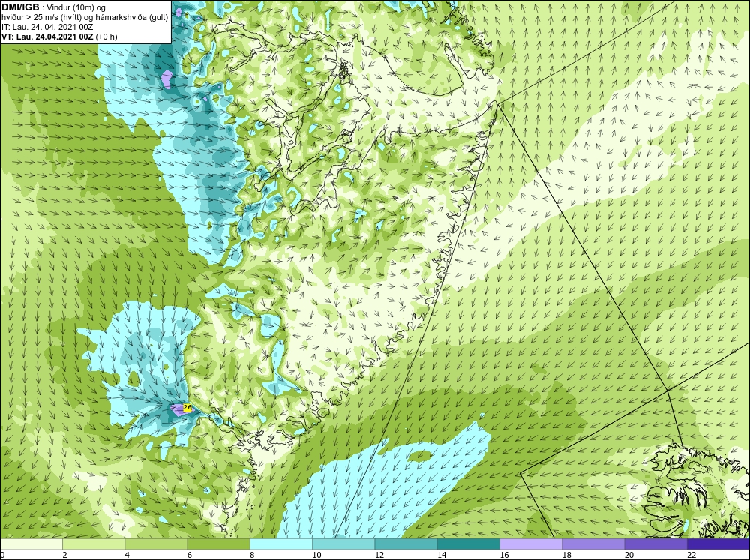Click the "DMI/IGB : Vindur (10m) og" title line
This screenshot has width=750, height=560.
[54, 7]
